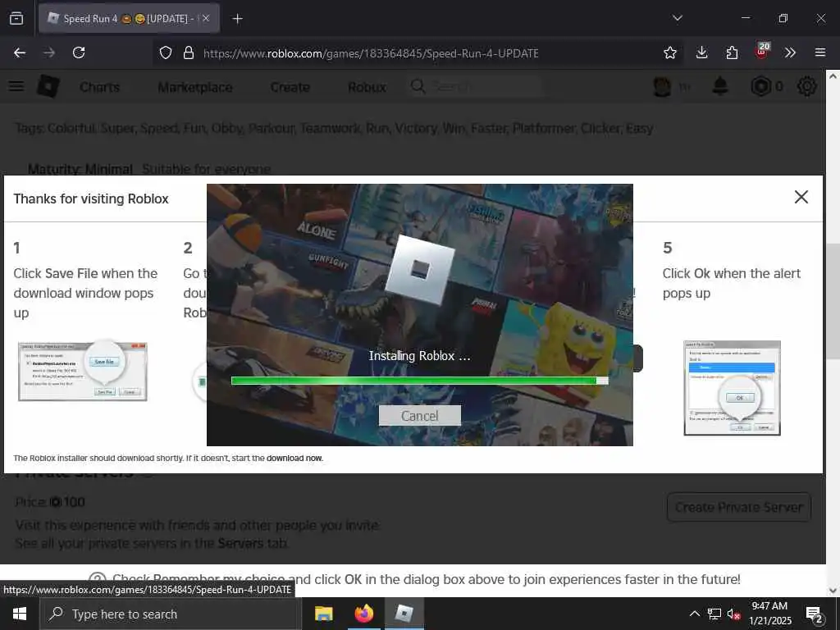List all tabs dropdown
This screenshot has height=630, width=840.
(677, 18)
